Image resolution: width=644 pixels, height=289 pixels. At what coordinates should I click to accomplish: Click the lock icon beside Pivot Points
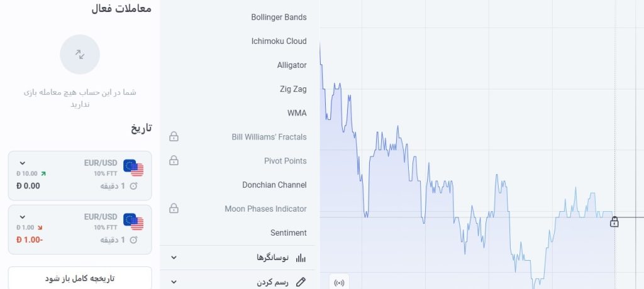[x=174, y=160]
